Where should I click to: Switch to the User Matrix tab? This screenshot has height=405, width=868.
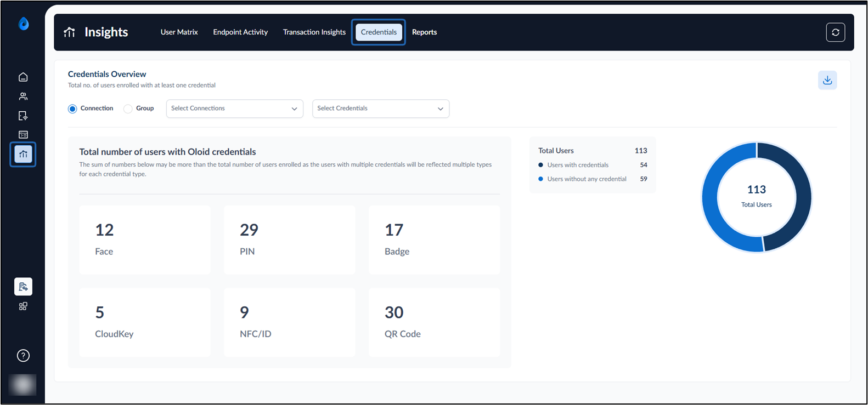pyautogui.click(x=179, y=32)
